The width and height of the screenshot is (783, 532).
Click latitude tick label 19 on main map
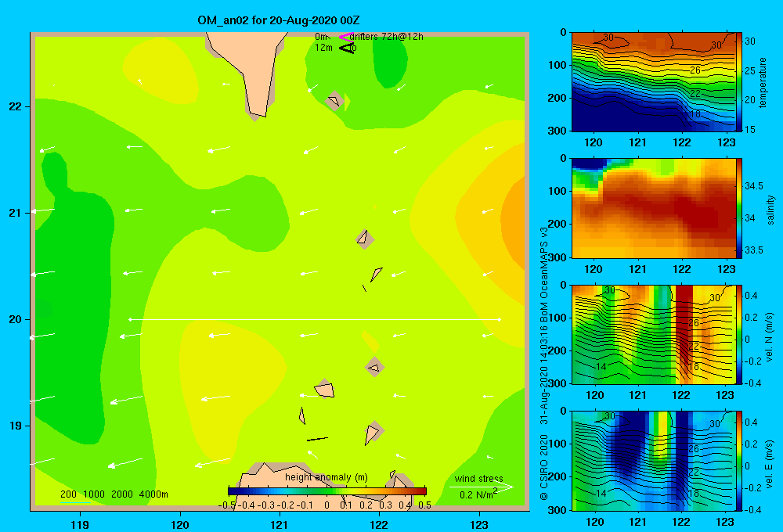15,426
